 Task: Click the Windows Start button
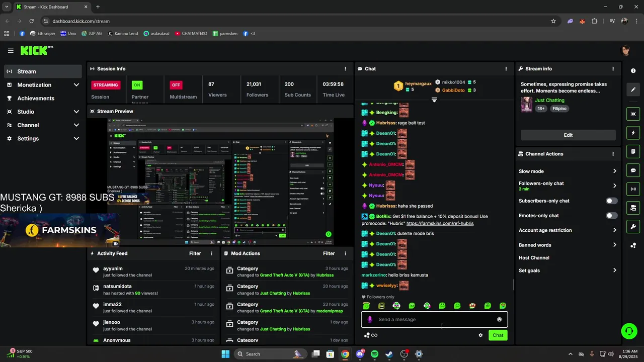click(x=225, y=354)
